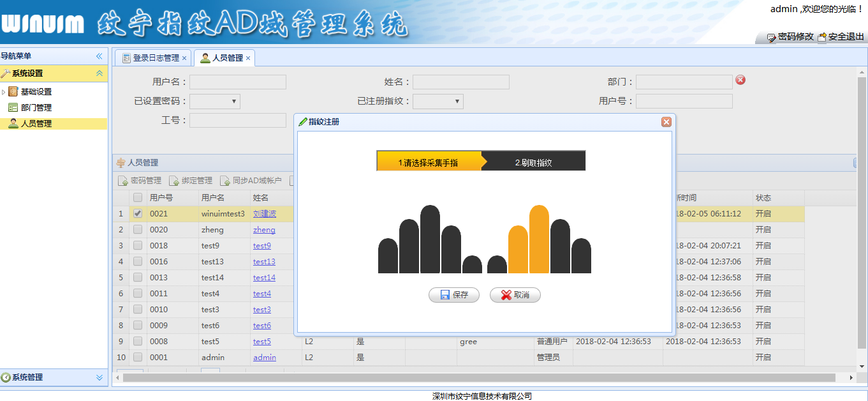
Task: Select the right hand little finger
Action: click(581, 255)
